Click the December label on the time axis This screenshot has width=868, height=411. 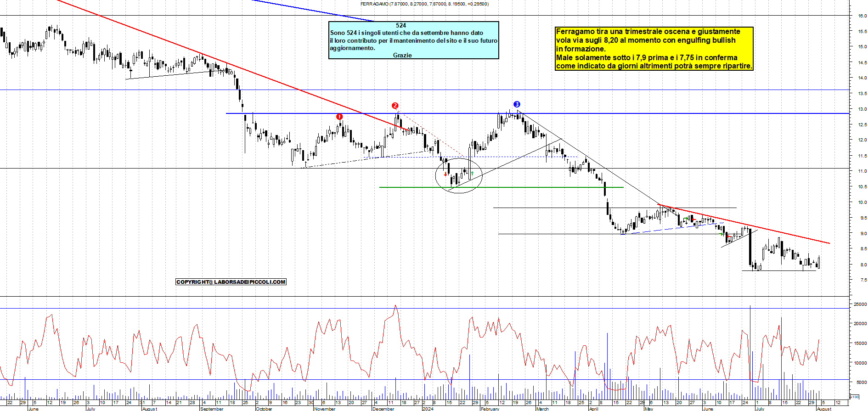point(383,409)
